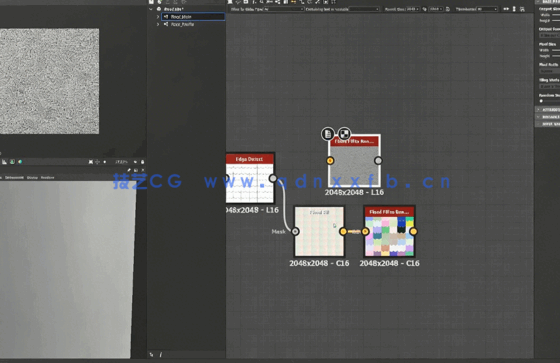Viewport: 560px width, 363px height.
Task: Expand the unhighlighted graph entry in Explorer
Action: pos(158,24)
